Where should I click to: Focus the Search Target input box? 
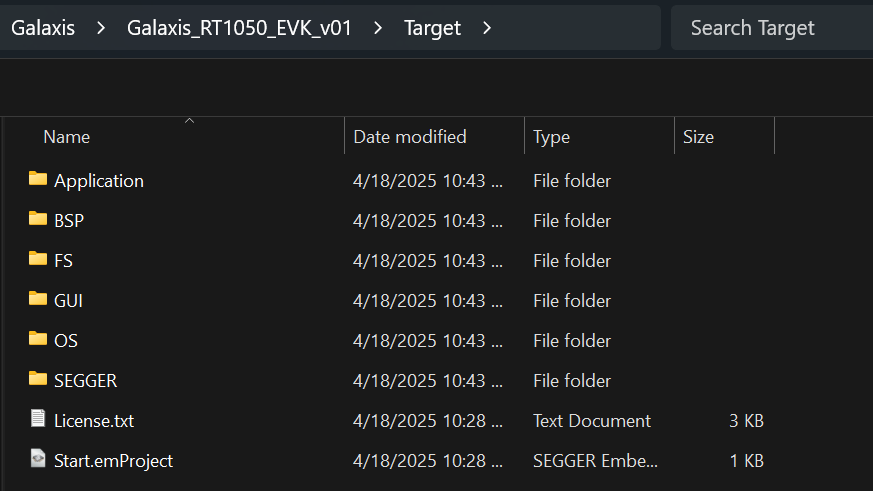click(772, 28)
